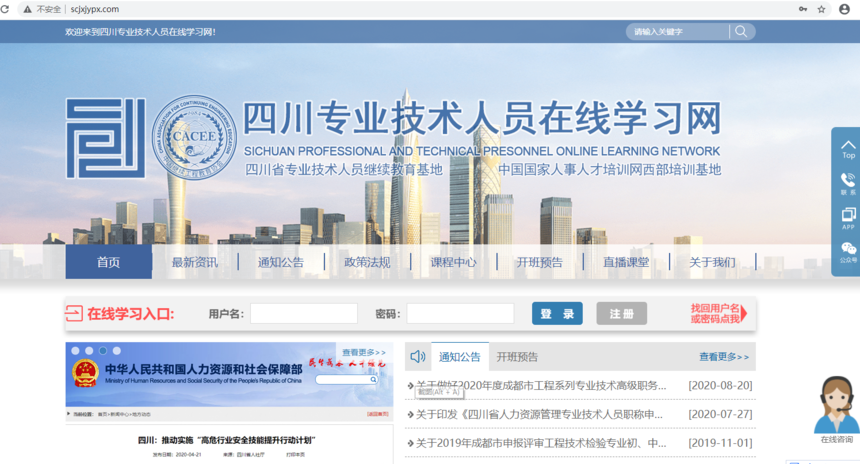Open the 开班预告 navigation menu item
The height and width of the screenshot is (464, 860).
[x=539, y=262]
